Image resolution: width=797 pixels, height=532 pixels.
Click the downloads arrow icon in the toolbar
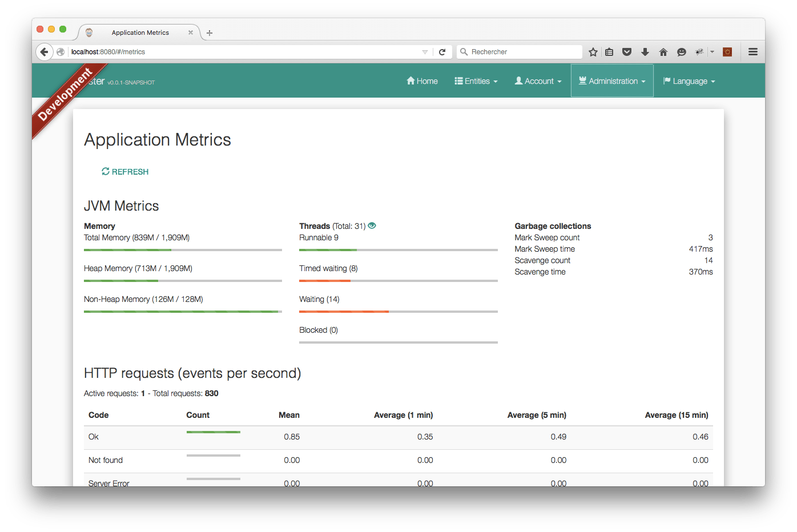tap(645, 51)
